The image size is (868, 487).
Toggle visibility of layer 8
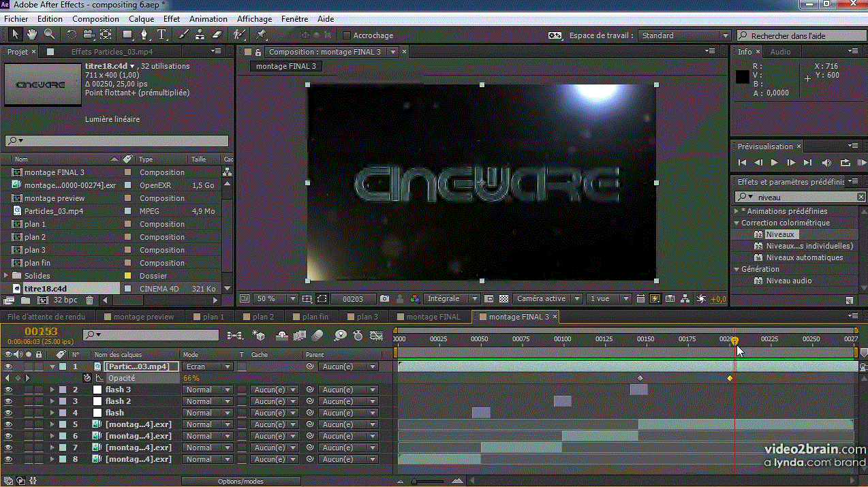(8, 459)
